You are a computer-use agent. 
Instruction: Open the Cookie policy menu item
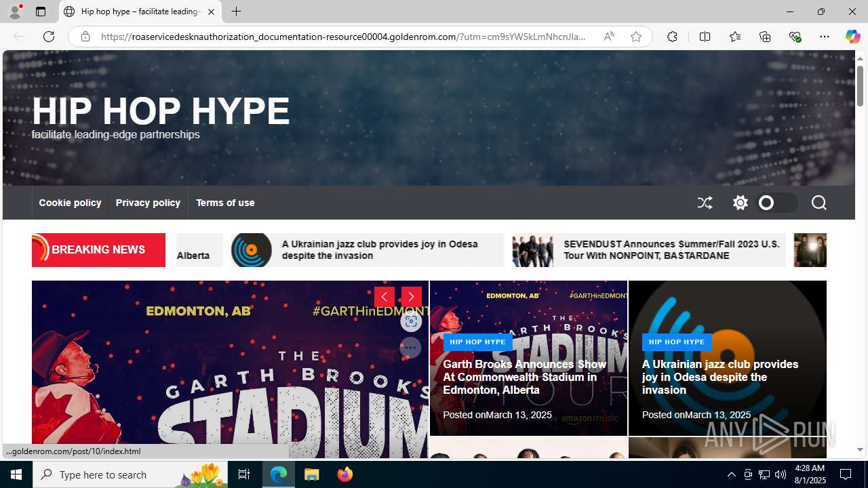coord(70,203)
